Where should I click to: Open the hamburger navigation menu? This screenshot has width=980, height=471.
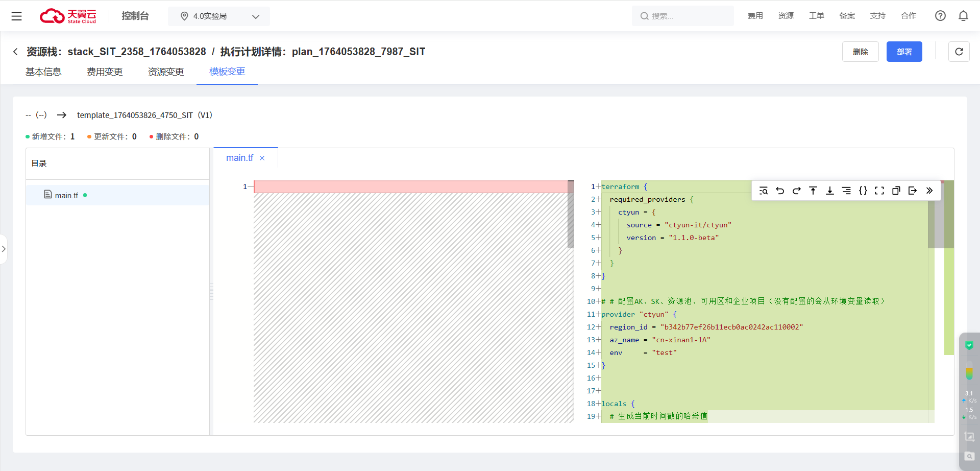[17, 16]
